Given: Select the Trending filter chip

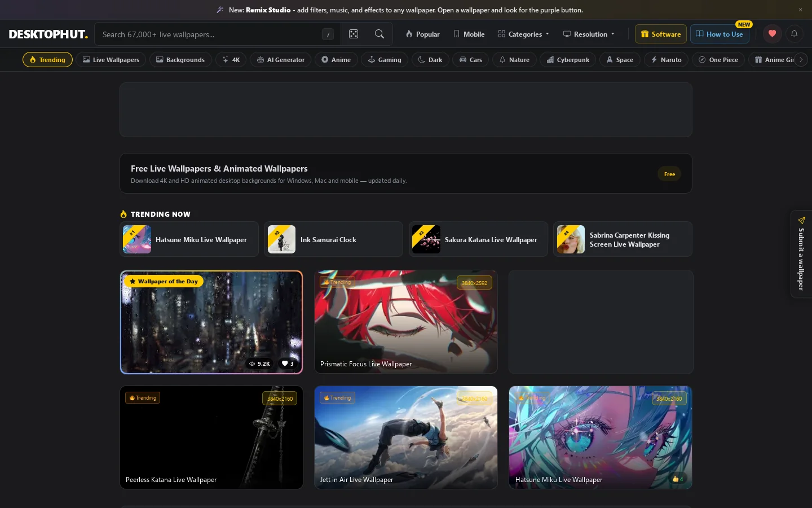Looking at the screenshot, I should [47, 60].
